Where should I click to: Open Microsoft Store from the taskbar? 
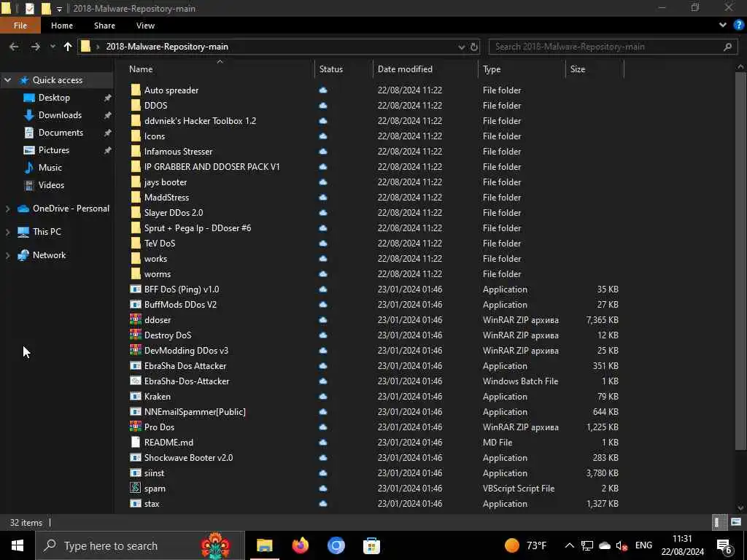pyautogui.click(x=371, y=545)
